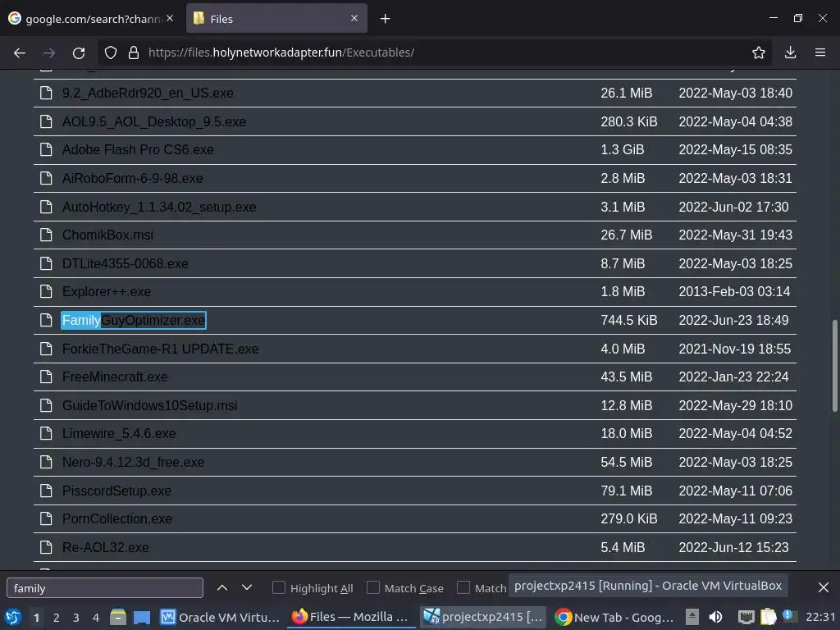Close the find bar
Image resolution: width=840 pixels, height=630 pixels.
(x=824, y=587)
